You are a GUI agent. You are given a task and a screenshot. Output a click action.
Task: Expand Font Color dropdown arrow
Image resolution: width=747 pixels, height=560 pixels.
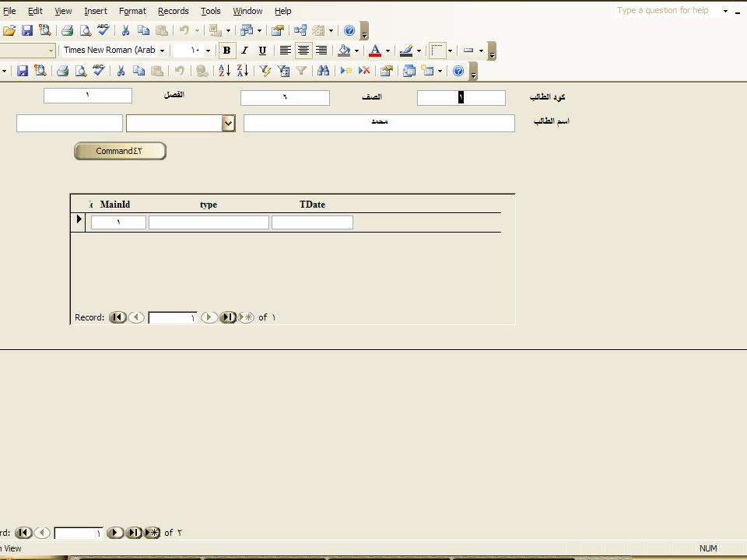[x=388, y=51]
